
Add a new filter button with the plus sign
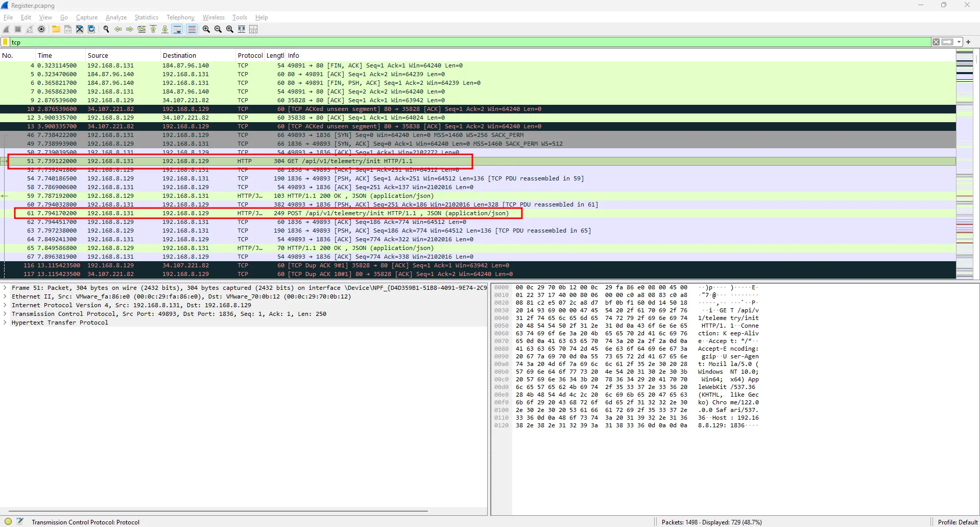(968, 42)
